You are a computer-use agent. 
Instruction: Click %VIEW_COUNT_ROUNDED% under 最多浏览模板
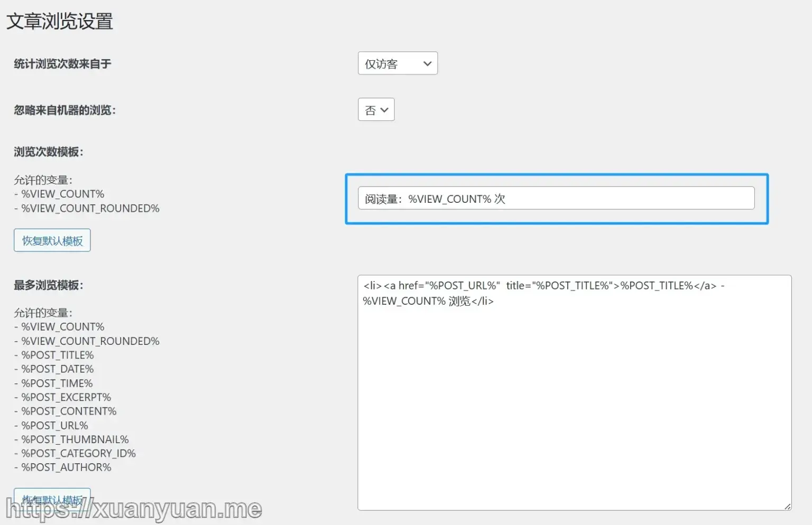click(x=90, y=341)
